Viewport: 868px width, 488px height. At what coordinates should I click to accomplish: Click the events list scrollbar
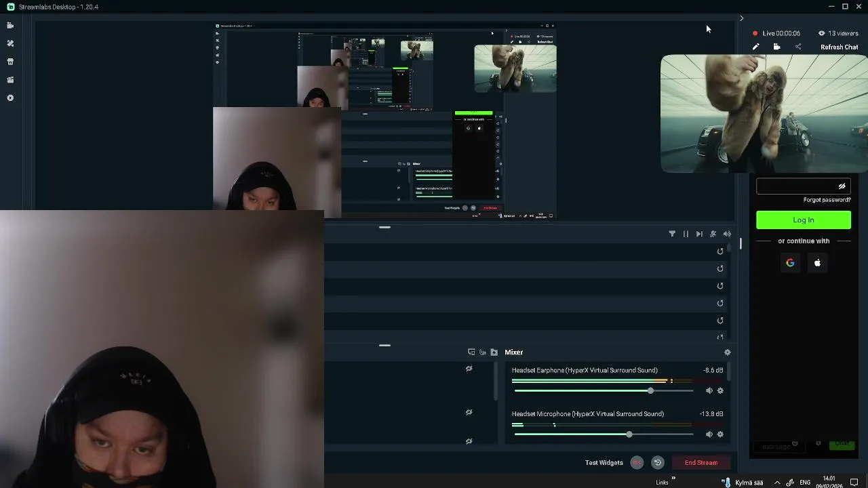point(730,249)
